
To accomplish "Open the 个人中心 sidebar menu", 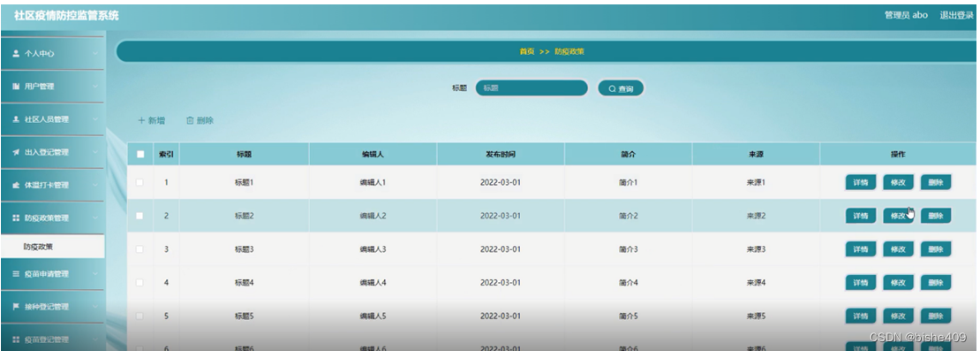I will pos(52,54).
